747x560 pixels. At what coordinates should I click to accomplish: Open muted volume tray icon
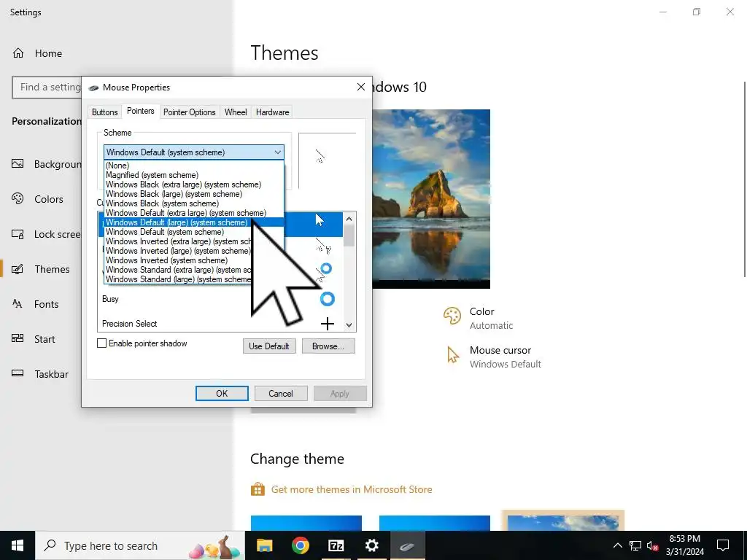653,545
